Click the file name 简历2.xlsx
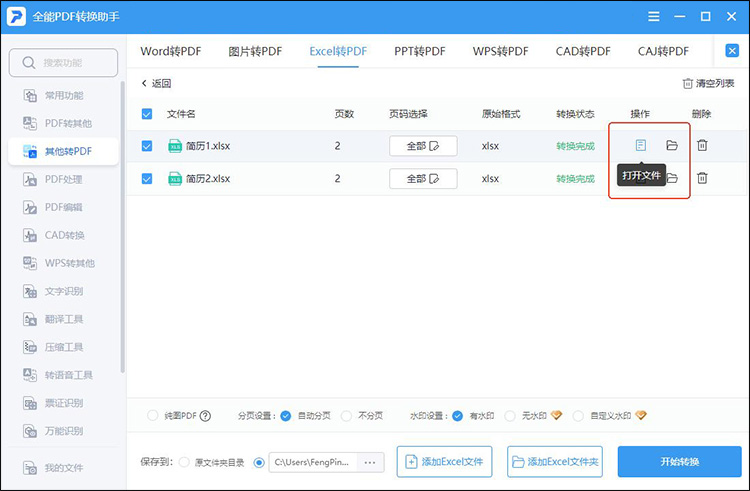This screenshot has width=750, height=491. (x=208, y=179)
